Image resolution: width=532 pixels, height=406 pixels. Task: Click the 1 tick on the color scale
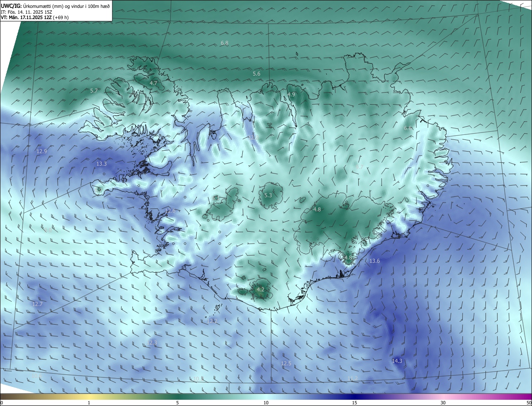[x=89, y=403]
